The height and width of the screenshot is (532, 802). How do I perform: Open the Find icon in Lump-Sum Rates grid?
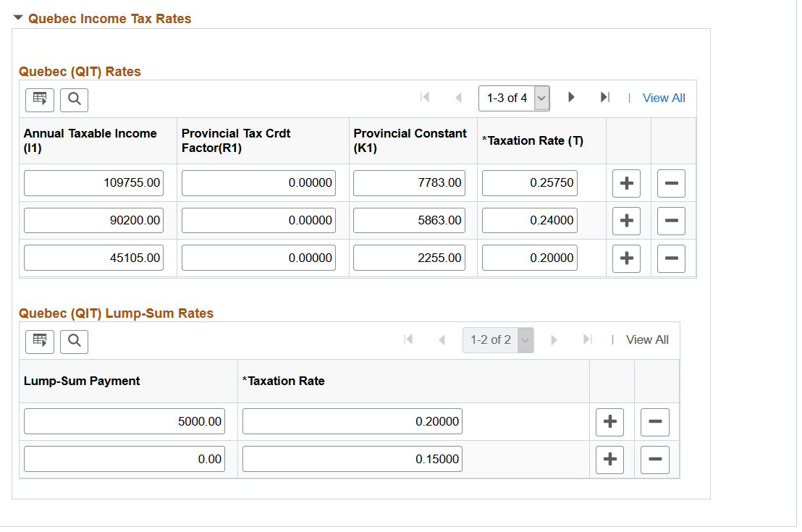74,341
